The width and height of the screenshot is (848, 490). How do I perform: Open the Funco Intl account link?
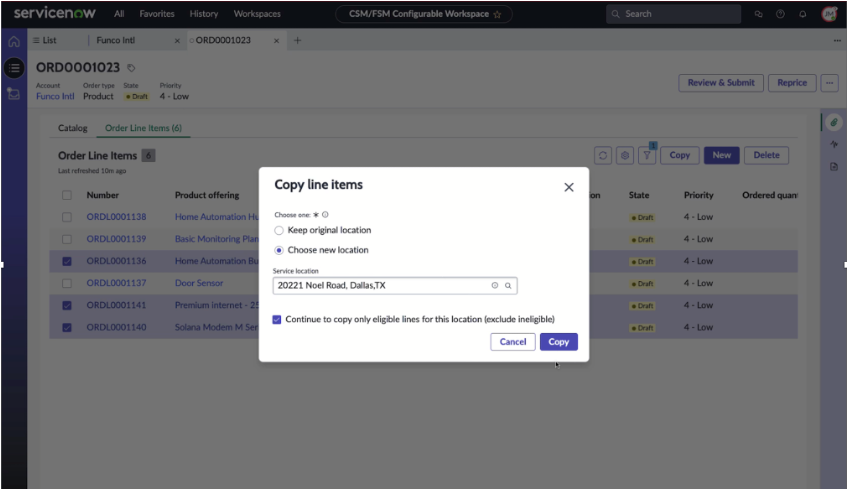click(x=55, y=96)
